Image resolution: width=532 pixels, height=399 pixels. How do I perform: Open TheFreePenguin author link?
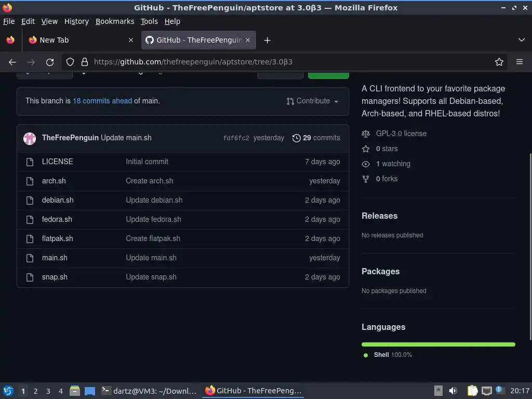pos(70,138)
